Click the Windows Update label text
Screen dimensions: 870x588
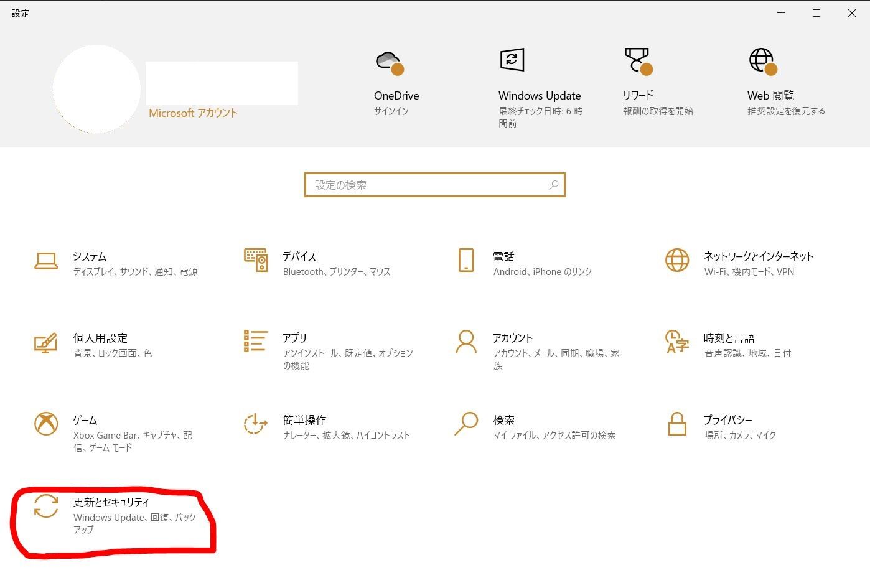[540, 96]
